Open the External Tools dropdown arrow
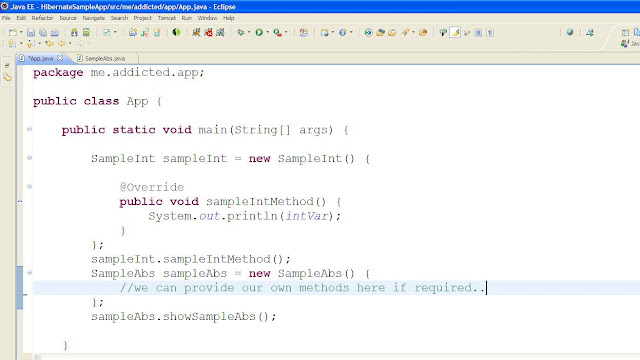The width and height of the screenshot is (640, 360). (x=286, y=33)
